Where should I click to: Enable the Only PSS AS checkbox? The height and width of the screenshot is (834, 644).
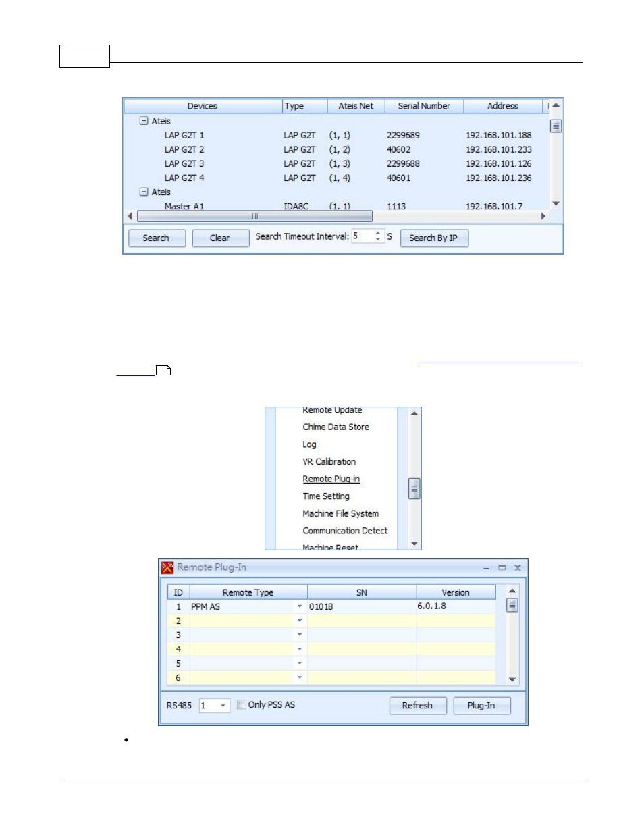coord(242,704)
